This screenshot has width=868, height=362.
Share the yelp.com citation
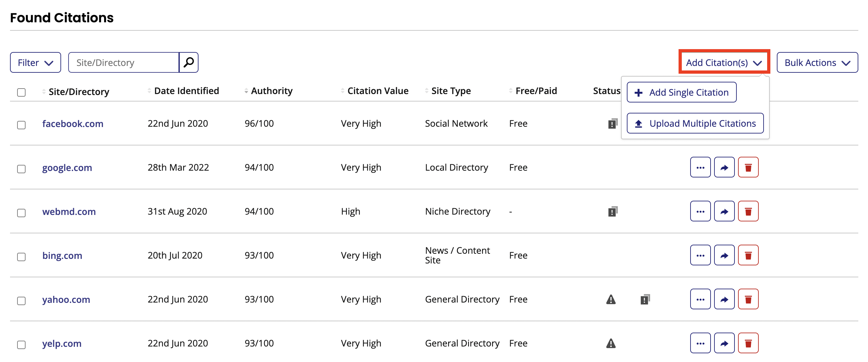click(724, 343)
